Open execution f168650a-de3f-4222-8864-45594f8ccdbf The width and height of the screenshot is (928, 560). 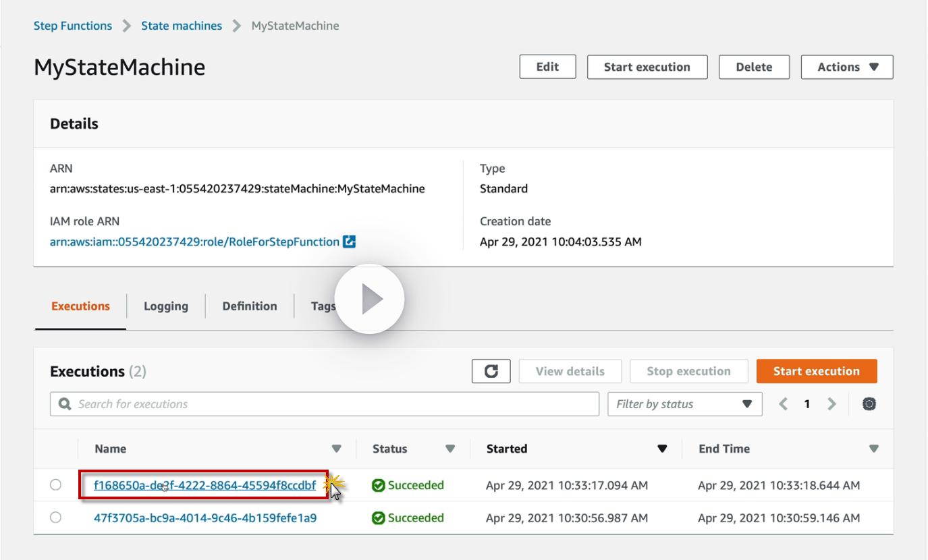204,485
